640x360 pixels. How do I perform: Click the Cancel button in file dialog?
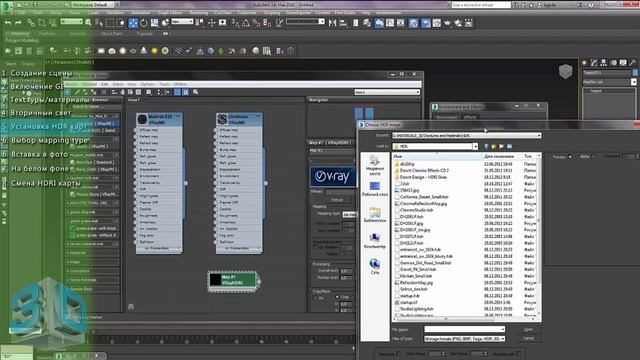[x=528, y=338]
